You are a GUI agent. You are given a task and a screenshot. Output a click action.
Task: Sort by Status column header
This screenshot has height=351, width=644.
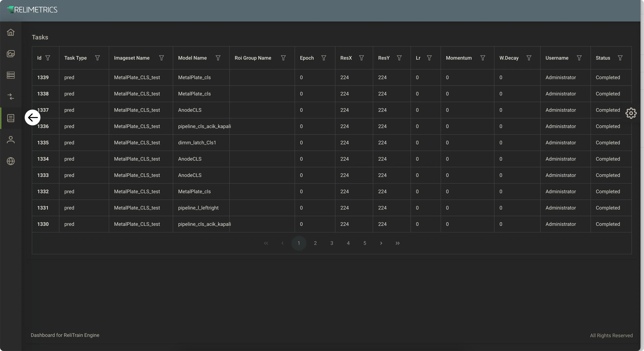[x=603, y=58]
